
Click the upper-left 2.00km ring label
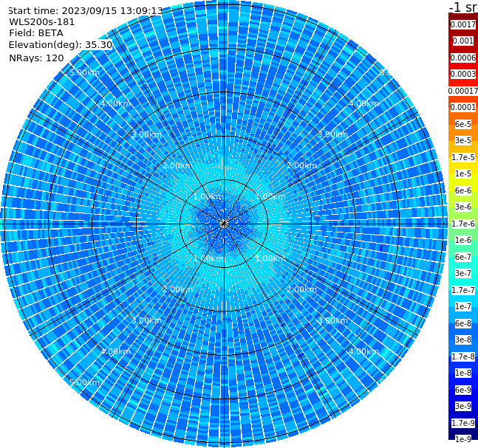point(178,165)
